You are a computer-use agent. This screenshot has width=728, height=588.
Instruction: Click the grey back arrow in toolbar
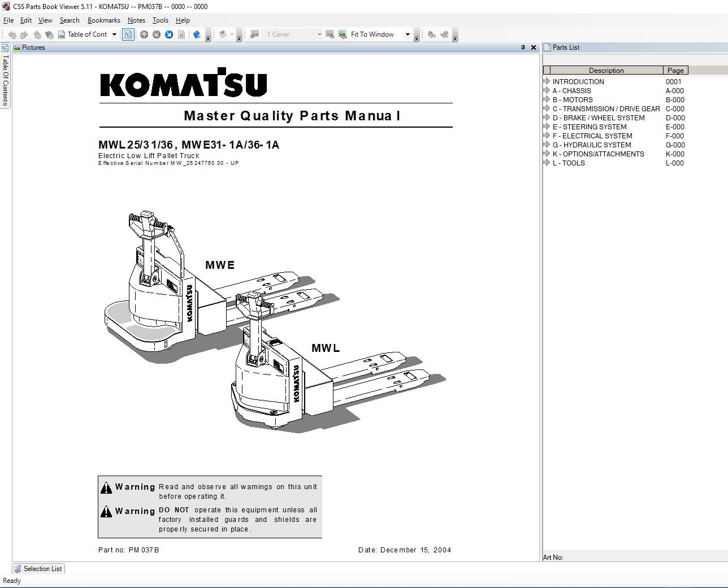pyautogui.click(x=12, y=34)
